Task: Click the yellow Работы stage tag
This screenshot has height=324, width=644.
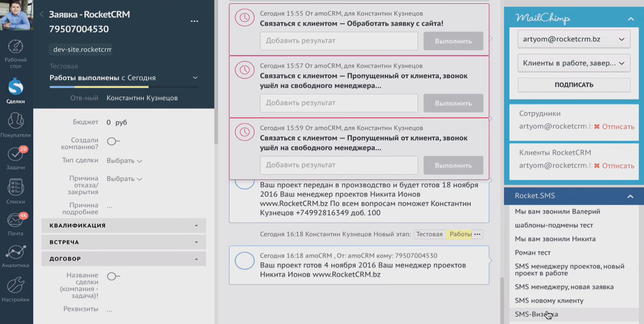Action: (460, 234)
